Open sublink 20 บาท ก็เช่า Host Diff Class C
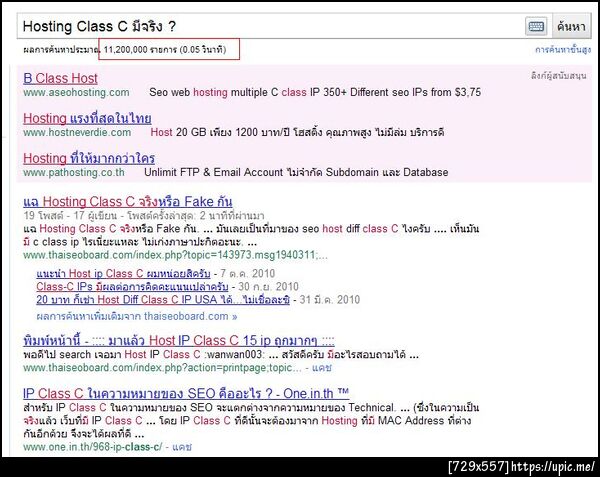Screen dimensions: 600x477 163,300
